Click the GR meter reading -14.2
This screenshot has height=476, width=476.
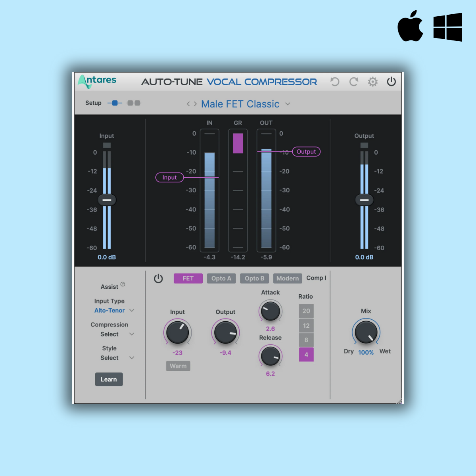pos(238,257)
